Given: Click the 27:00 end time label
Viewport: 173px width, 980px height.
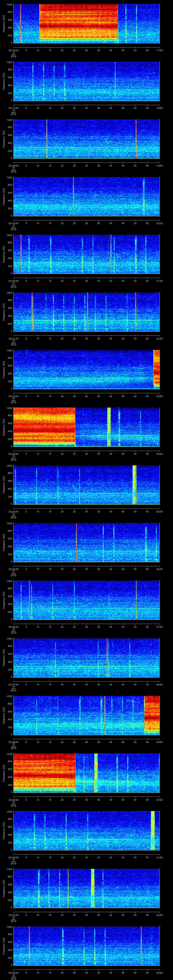Looking at the screenshot, I should tap(159, 627).
